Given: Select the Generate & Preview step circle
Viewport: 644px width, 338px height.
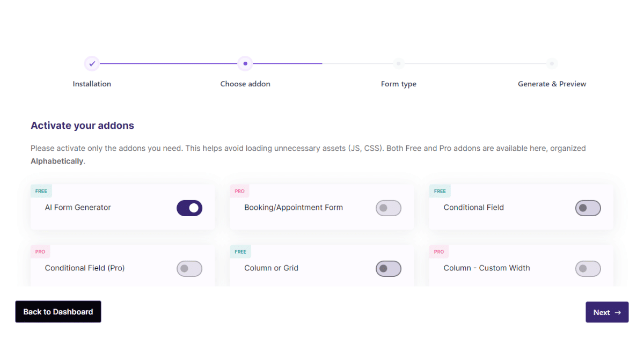Looking at the screenshot, I should 552,63.
